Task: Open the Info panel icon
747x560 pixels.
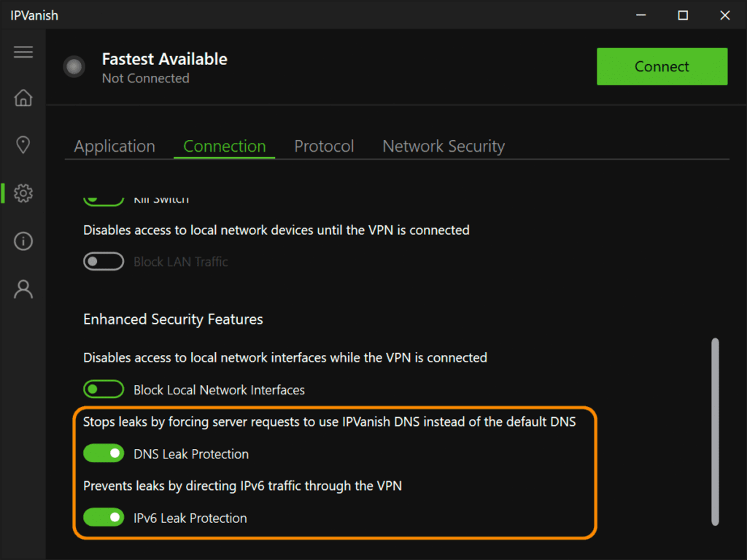Action: 23,241
